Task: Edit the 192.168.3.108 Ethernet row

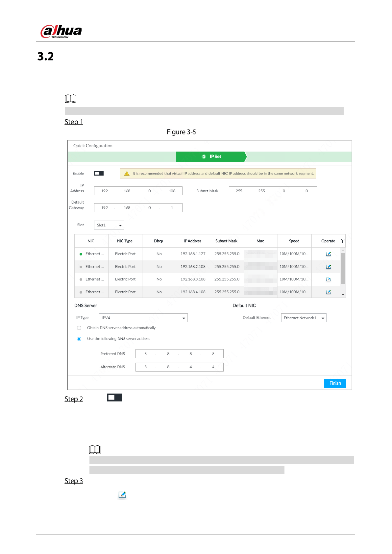Action: point(328,279)
